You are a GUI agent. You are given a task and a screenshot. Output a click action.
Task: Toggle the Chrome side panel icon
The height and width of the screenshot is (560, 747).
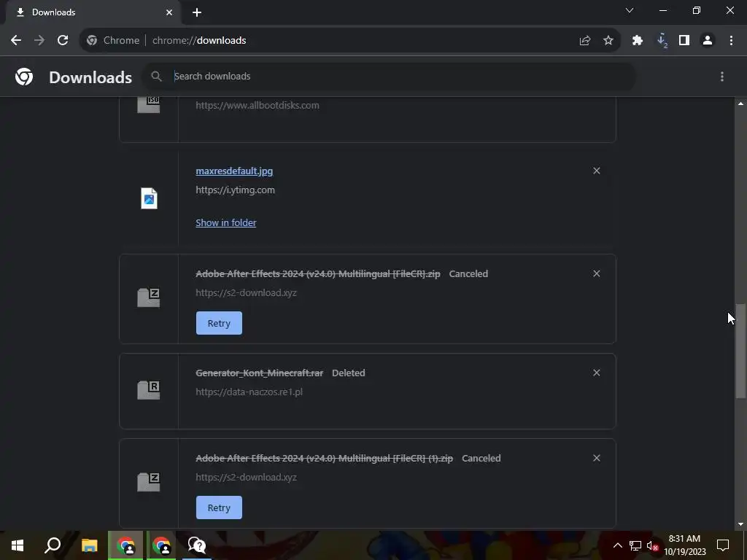pos(684,41)
